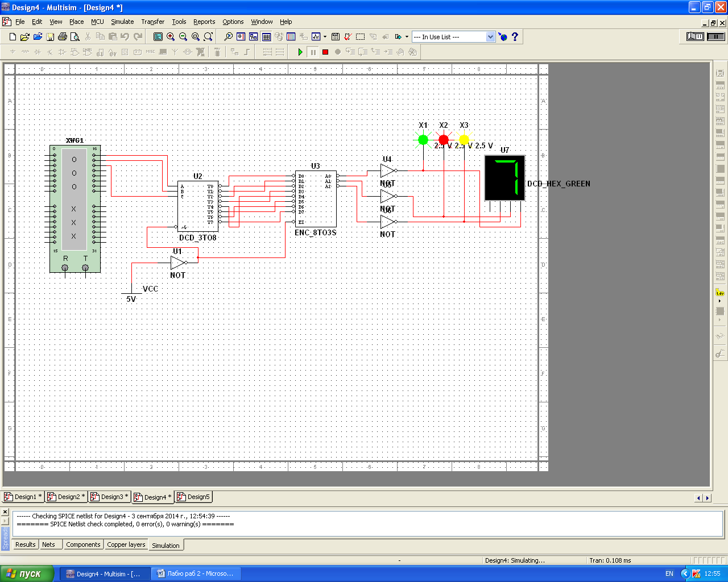The image size is (728, 582).
Task: Click EN language indicator in tray
Action: [669, 573]
